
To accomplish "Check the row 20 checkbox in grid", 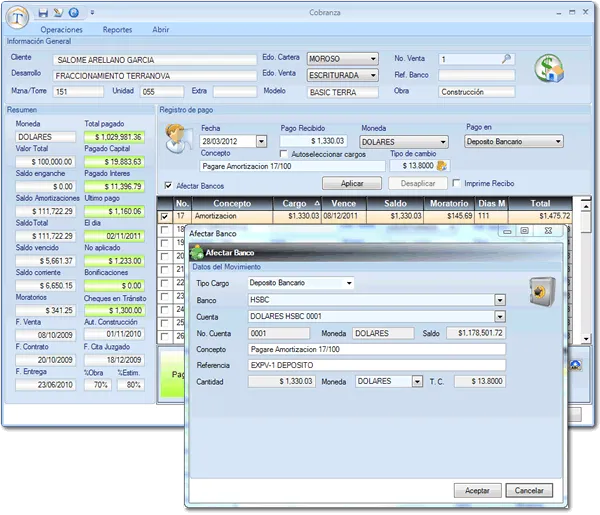I will pos(165,256).
